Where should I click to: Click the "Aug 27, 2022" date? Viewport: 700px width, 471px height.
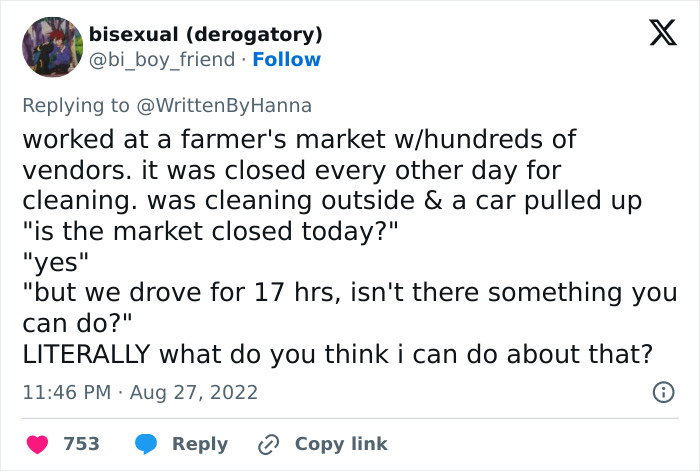(x=192, y=393)
